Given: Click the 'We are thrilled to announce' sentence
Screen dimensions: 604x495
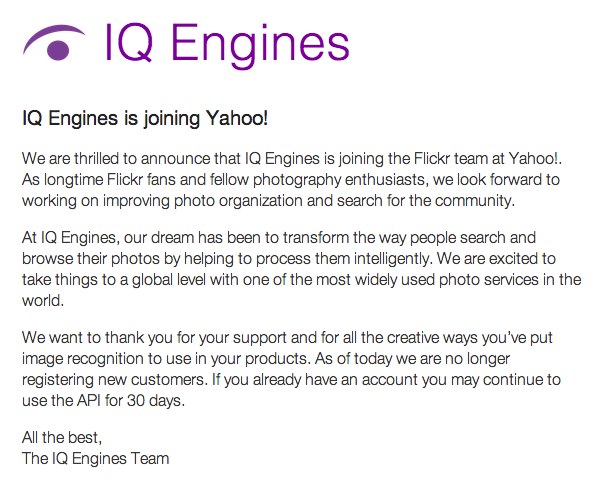Looking at the screenshot, I should pyautogui.click(x=129, y=158).
